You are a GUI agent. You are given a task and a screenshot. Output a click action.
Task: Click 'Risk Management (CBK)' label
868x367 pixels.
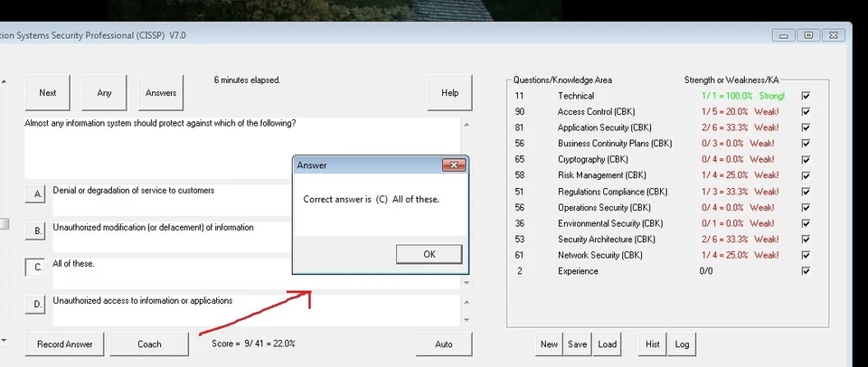click(602, 175)
